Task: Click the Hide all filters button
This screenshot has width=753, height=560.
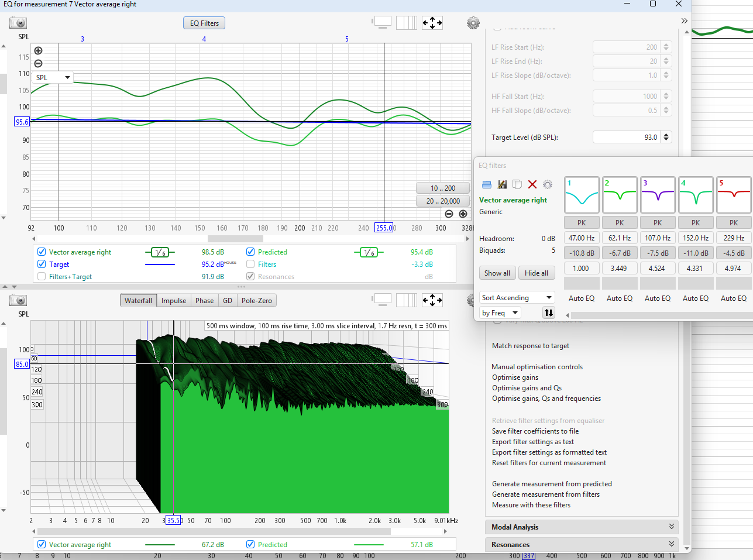Action: coord(537,273)
